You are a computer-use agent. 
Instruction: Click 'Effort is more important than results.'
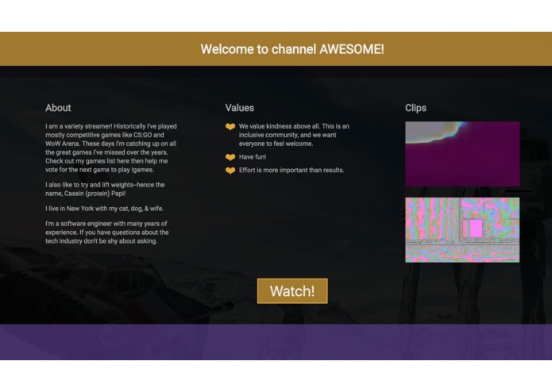pyautogui.click(x=291, y=170)
